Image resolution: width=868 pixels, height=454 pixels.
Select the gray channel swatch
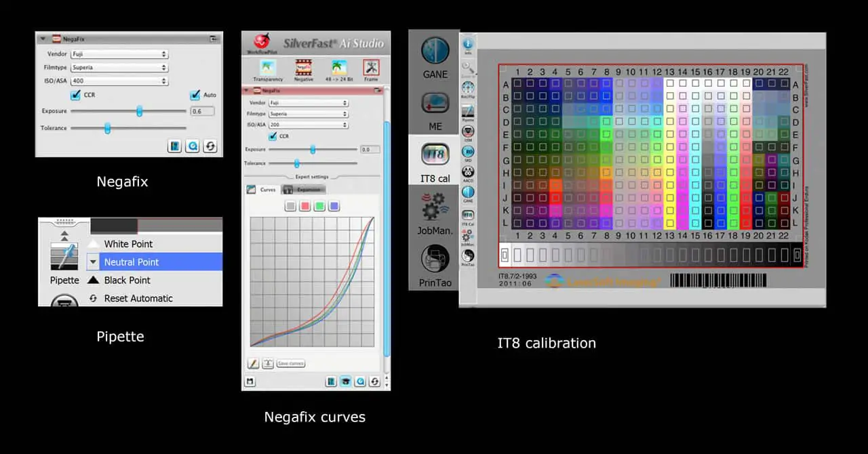click(x=290, y=206)
